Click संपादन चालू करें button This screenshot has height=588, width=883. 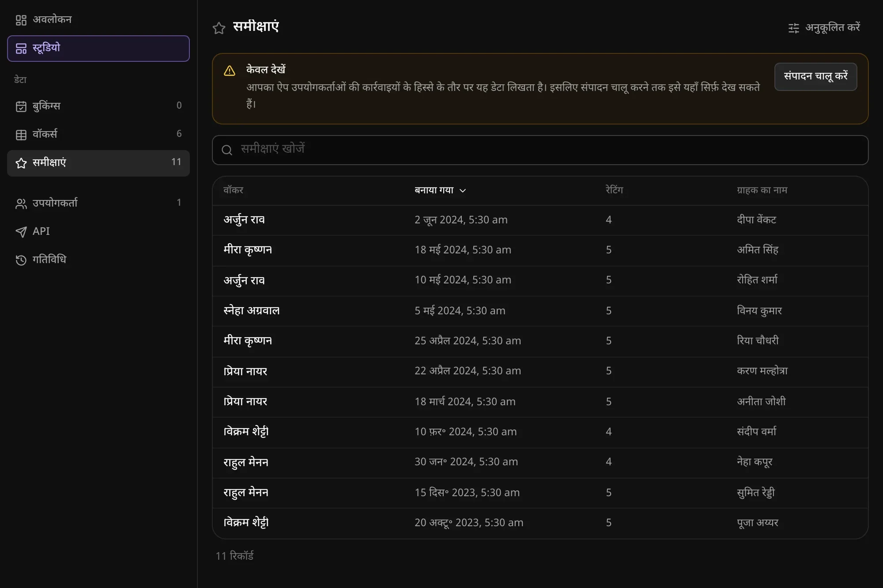[x=815, y=76]
